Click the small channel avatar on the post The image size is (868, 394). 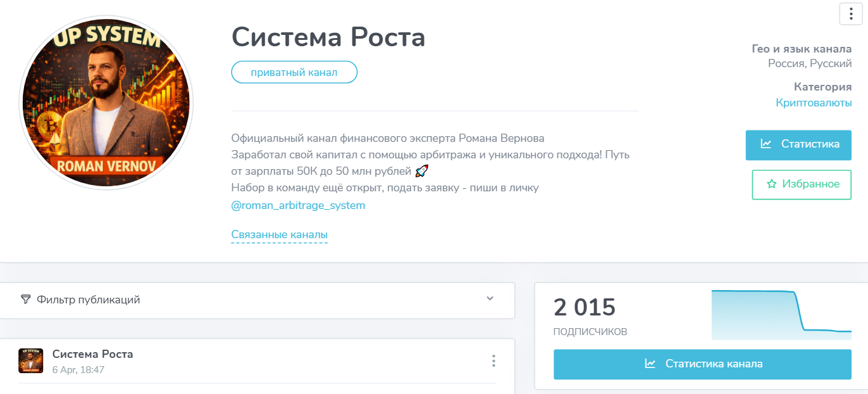point(30,360)
